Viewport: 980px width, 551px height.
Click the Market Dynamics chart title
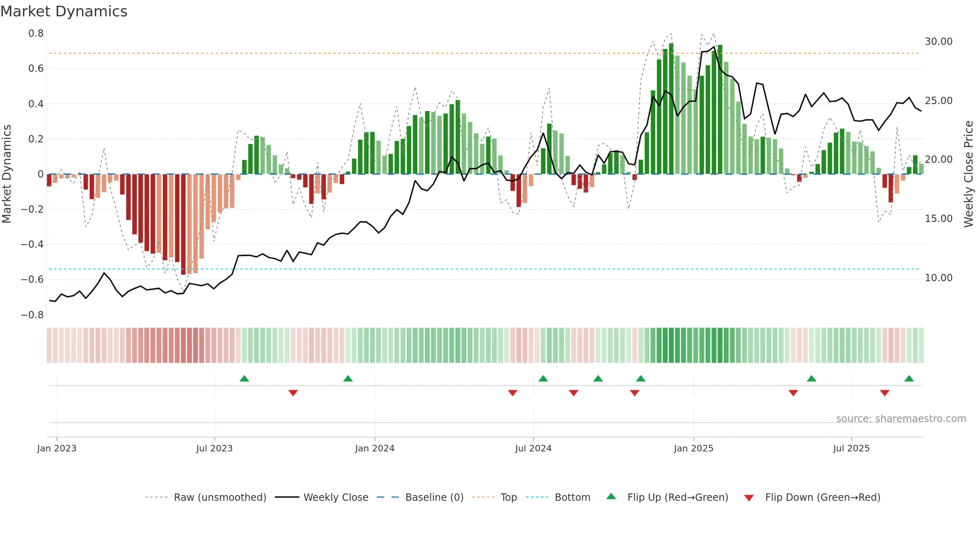click(64, 11)
